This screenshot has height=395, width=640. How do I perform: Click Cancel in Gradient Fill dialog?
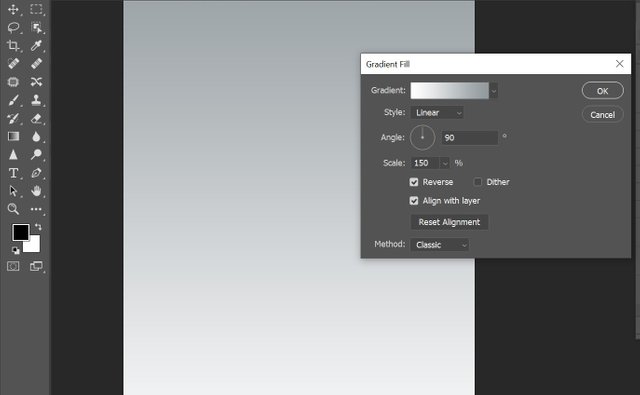(x=602, y=115)
